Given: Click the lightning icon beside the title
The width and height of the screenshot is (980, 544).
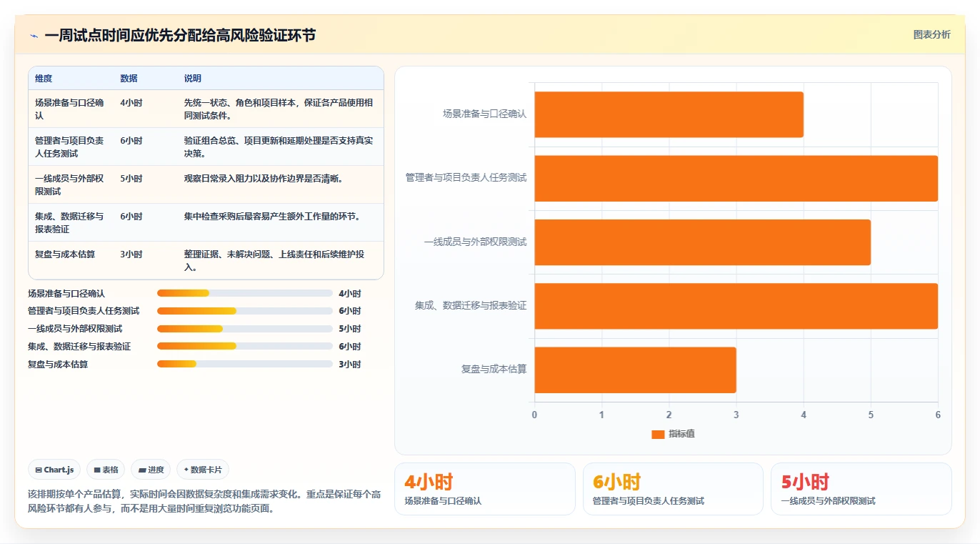Looking at the screenshot, I should (x=34, y=36).
